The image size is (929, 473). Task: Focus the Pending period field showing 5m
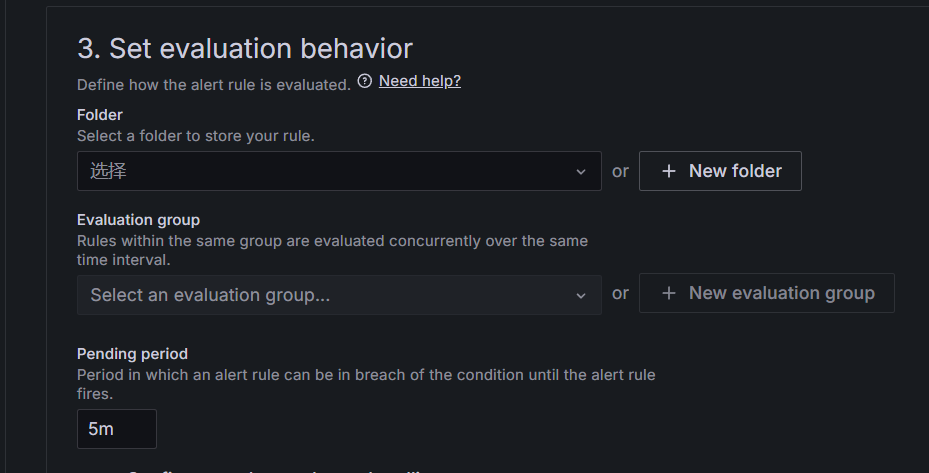(x=116, y=429)
